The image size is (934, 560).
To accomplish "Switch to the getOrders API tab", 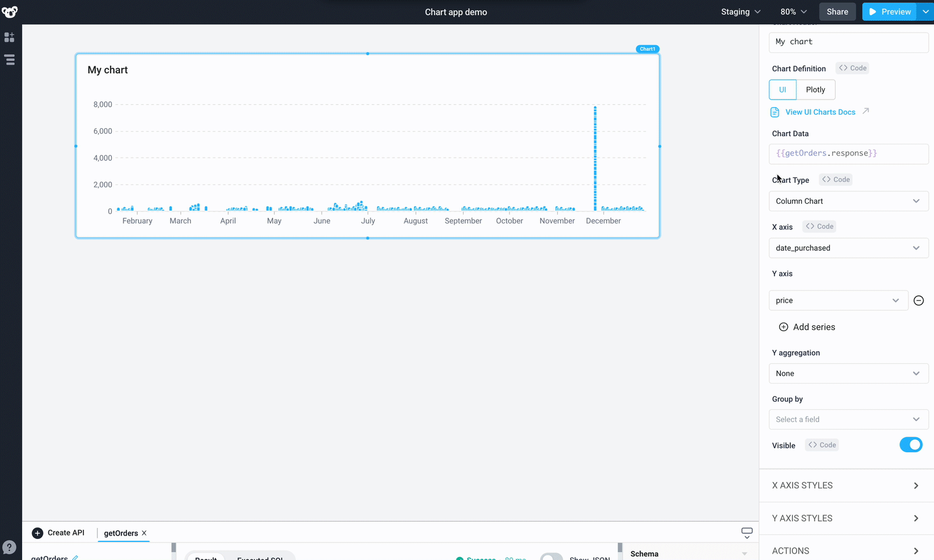I will [121, 533].
